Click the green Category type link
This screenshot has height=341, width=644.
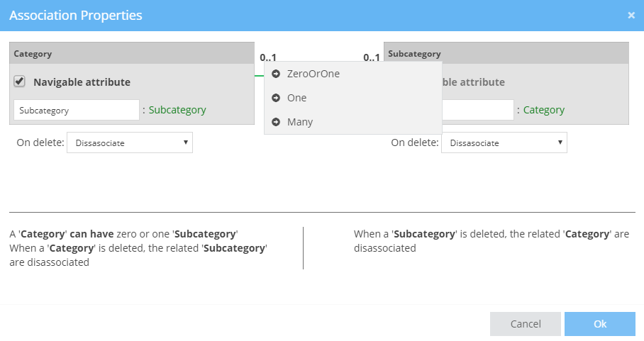[543, 110]
